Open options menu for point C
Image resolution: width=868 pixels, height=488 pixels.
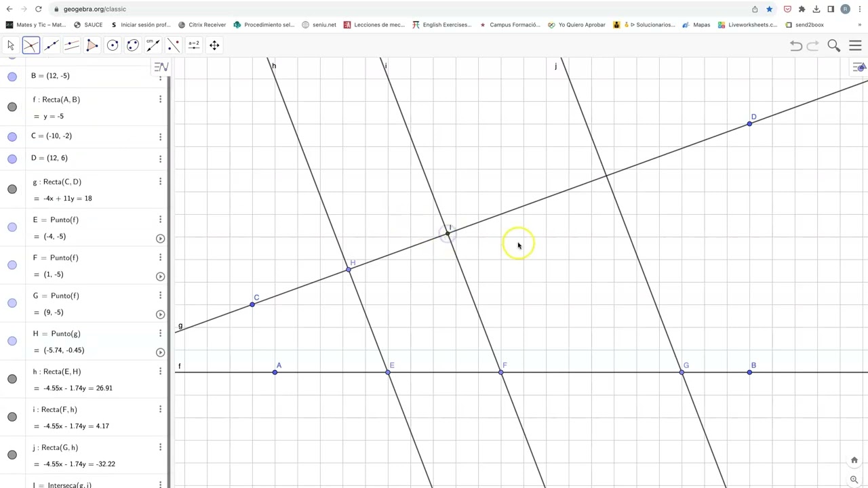(x=160, y=137)
